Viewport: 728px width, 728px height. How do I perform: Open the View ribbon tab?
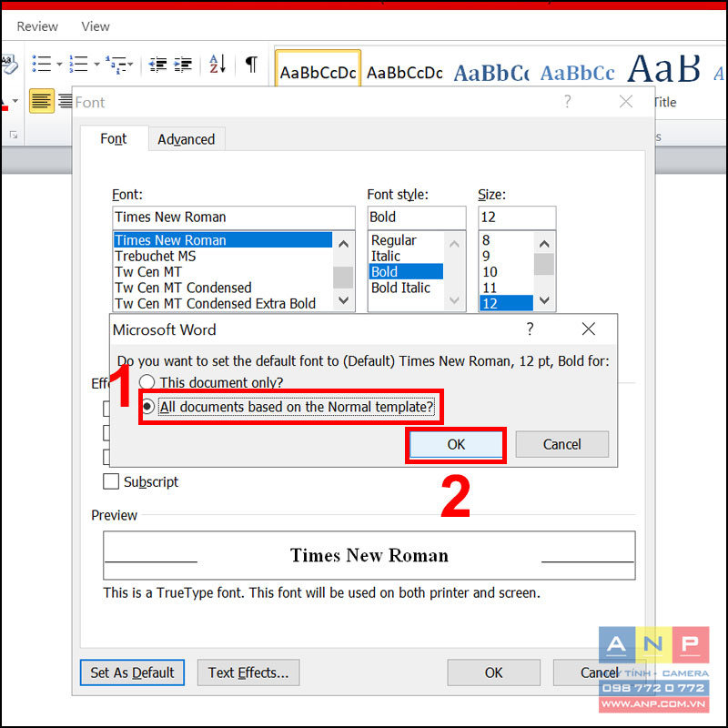point(96,26)
